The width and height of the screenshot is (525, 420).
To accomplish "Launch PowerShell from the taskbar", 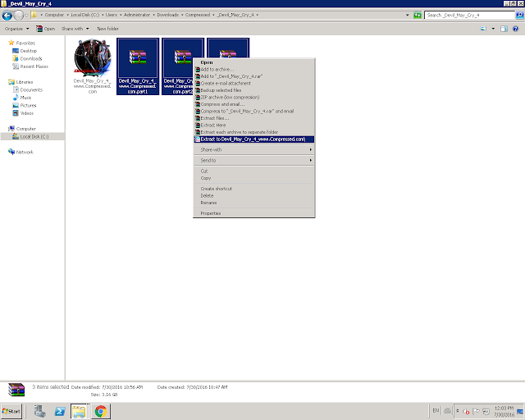I will tap(60, 411).
